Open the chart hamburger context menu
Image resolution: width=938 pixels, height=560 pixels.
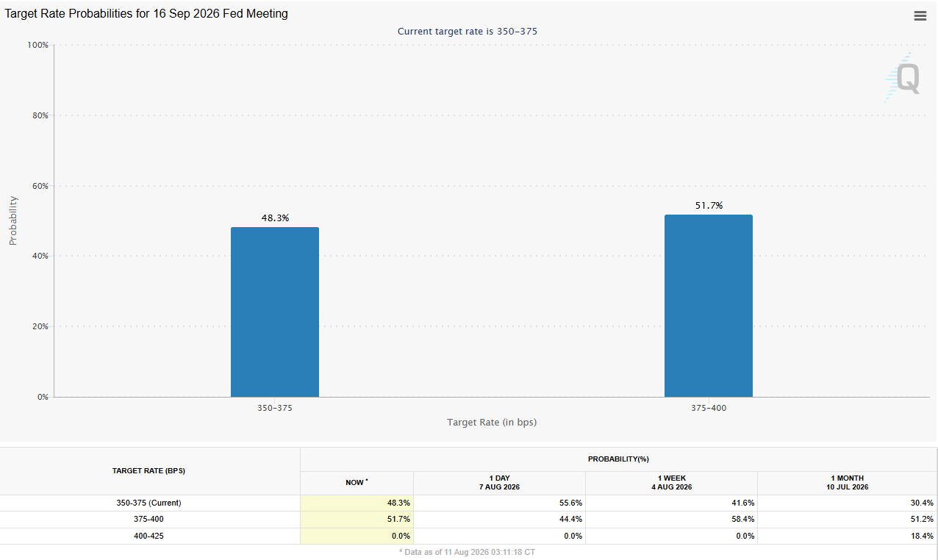[x=920, y=15]
